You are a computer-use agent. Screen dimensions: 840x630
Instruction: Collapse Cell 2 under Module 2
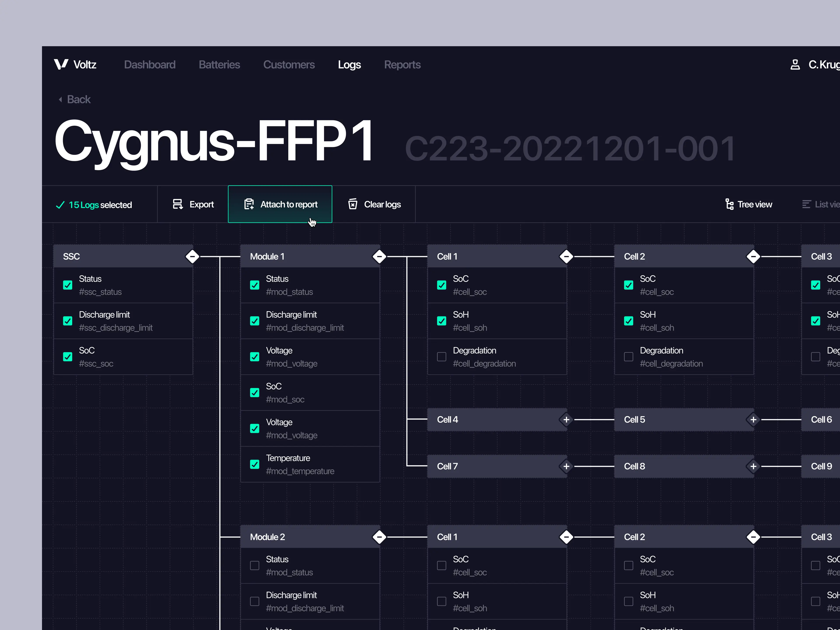click(753, 537)
